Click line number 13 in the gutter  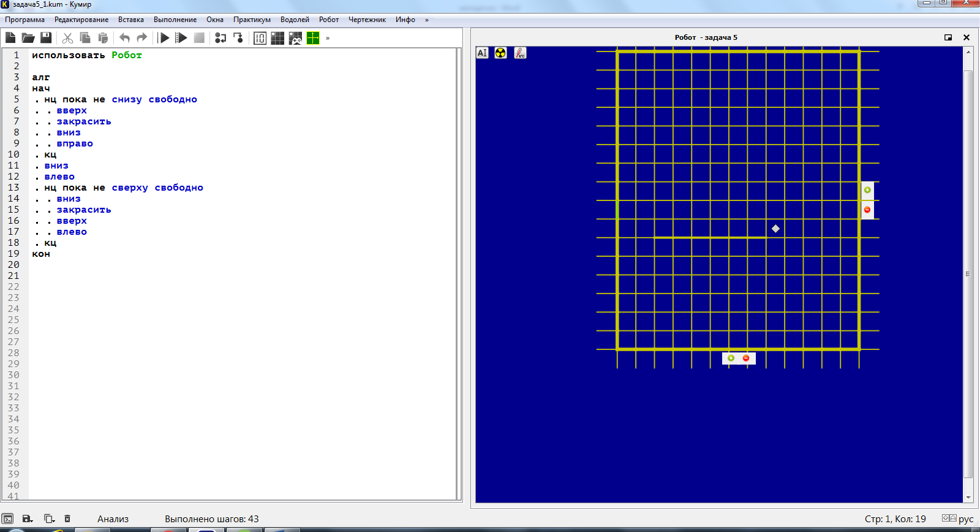tap(13, 188)
